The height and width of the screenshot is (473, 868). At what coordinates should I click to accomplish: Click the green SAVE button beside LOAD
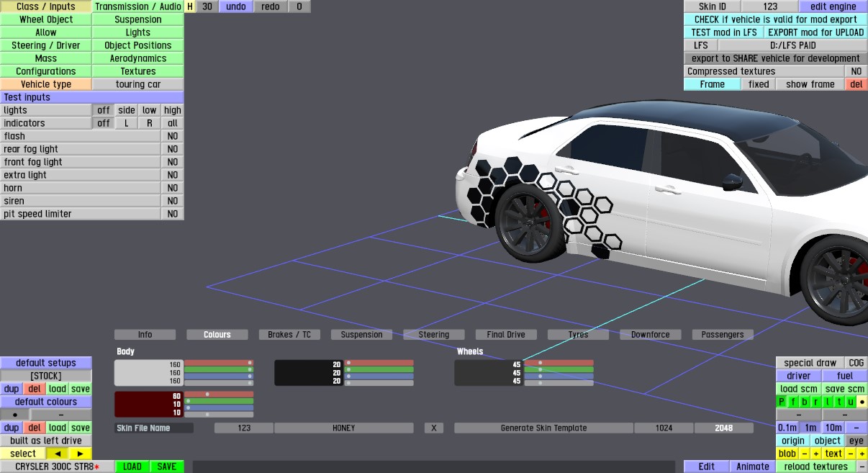[x=167, y=467]
